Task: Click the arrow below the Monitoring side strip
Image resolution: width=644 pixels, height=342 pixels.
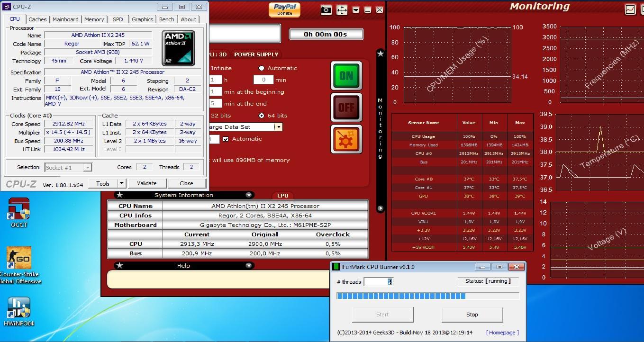Action: [380, 208]
